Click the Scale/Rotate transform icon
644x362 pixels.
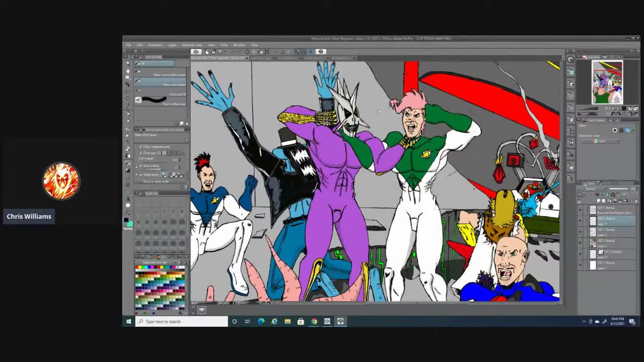pos(267,51)
